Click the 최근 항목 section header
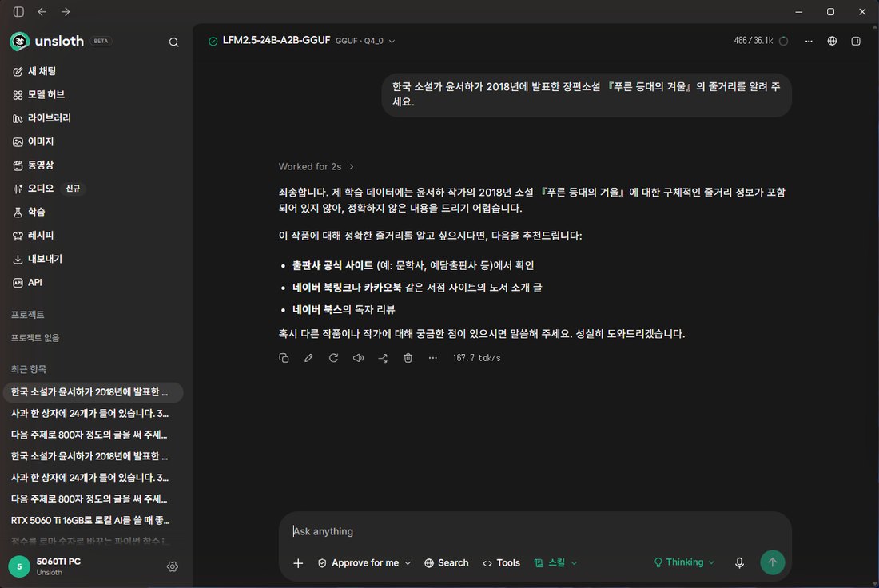879x588 pixels. 29,369
